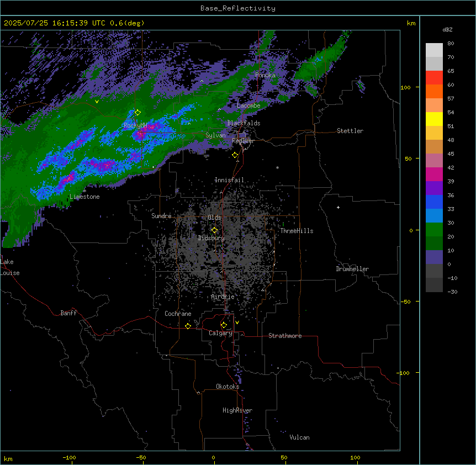This screenshot has height=465, width=476.
Task: Click the asterisk marker above Limestone label
Action: [84, 191]
